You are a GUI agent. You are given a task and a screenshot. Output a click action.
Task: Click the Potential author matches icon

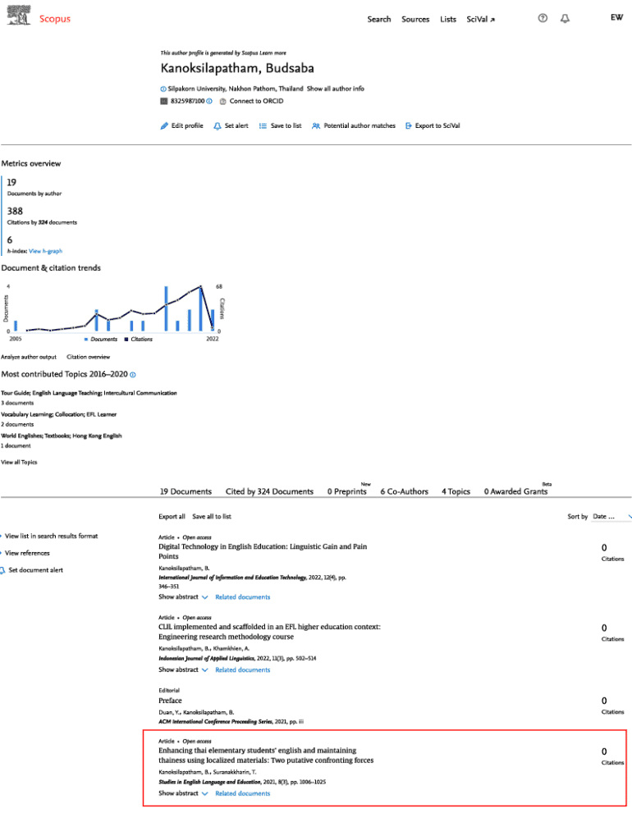(x=316, y=126)
